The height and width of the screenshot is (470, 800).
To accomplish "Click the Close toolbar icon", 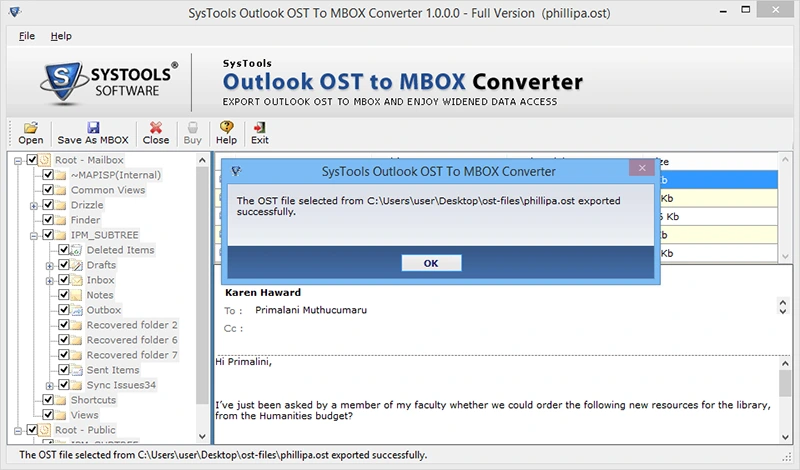I will (x=156, y=127).
